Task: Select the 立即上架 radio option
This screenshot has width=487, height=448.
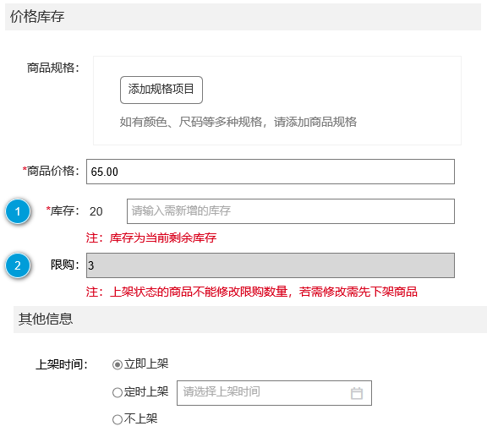Action: pyautogui.click(x=117, y=364)
